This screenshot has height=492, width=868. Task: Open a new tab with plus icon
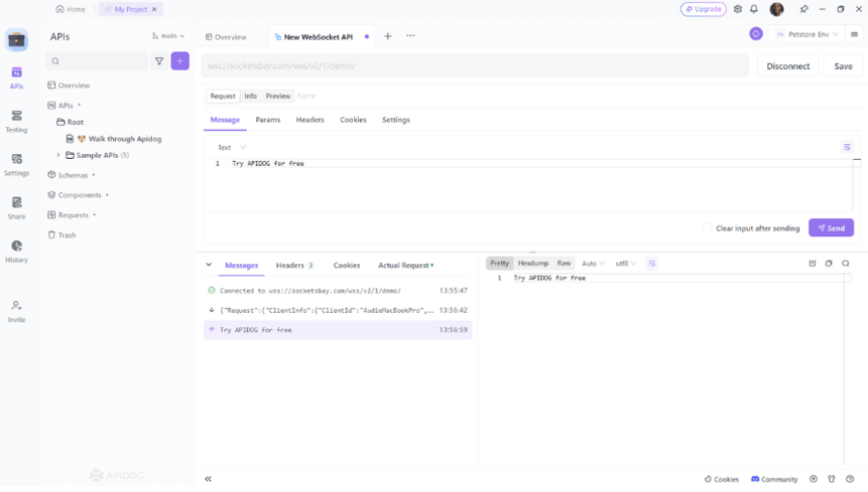point(387,36)
